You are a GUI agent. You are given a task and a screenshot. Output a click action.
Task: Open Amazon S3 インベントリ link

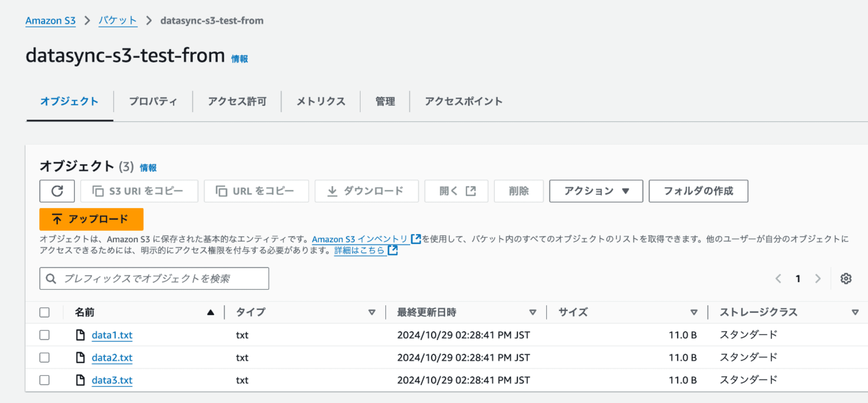[x=360, y=239]
